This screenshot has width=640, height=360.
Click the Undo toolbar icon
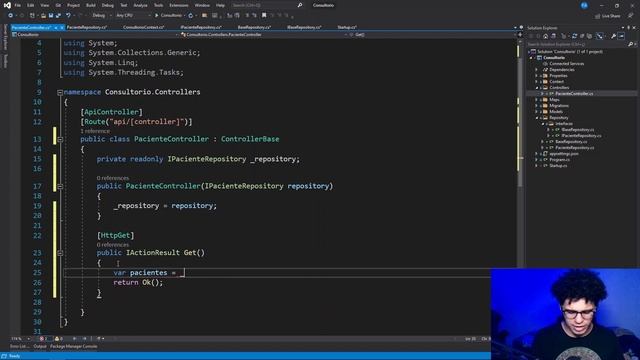[x=68, y=16]
